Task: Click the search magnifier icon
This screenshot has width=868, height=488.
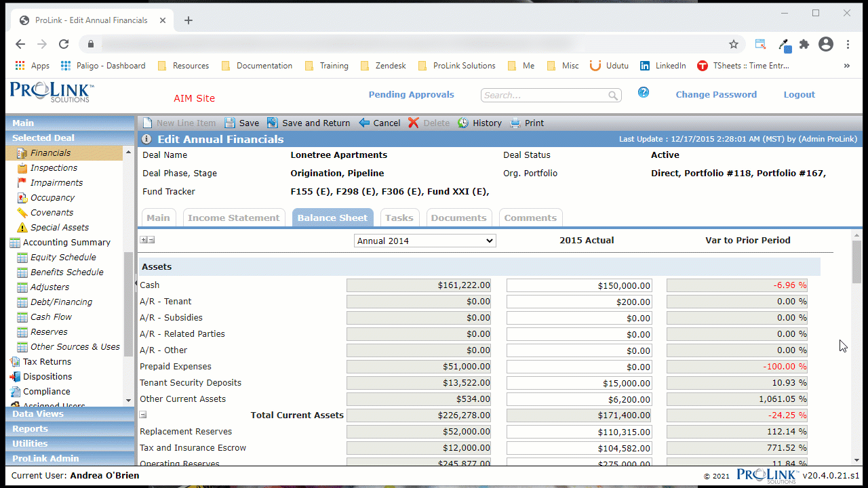Action: [x=613, y=96]
